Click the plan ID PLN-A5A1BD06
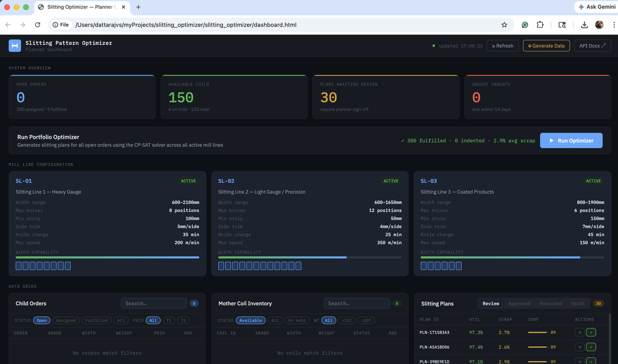 click(x=435, y=347)
